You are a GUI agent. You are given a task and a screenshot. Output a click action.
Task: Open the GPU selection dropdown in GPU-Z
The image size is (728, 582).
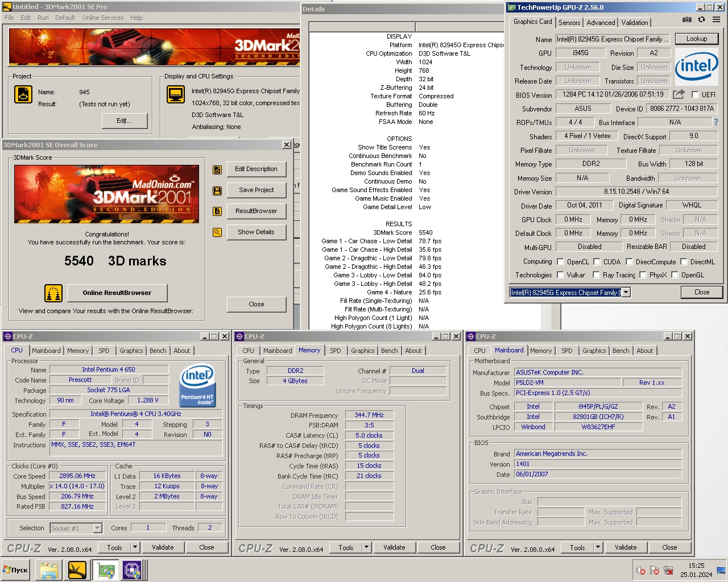[x=626, y=293]
